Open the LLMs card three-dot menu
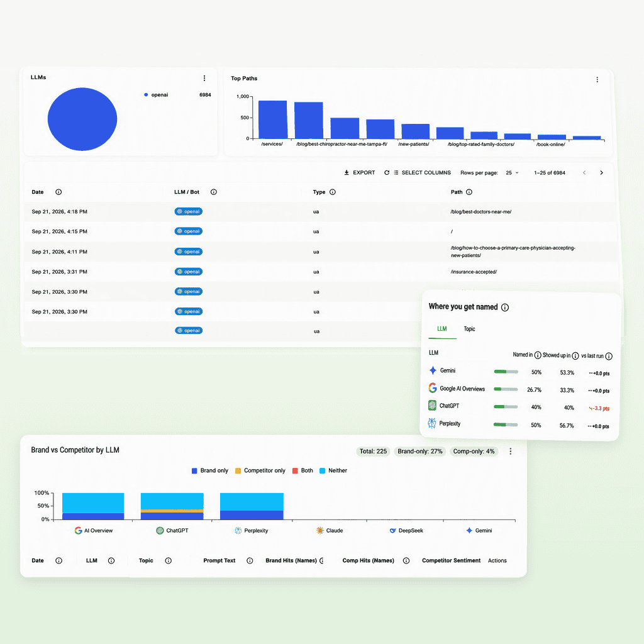This screenshot has height=644, width=644. pos(204,78)
